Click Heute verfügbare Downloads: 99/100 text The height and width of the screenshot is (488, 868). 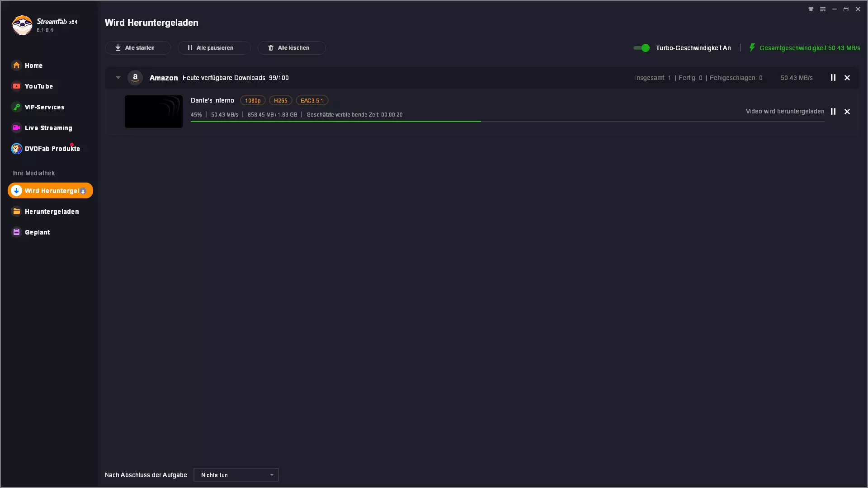(x=236, y=78)
